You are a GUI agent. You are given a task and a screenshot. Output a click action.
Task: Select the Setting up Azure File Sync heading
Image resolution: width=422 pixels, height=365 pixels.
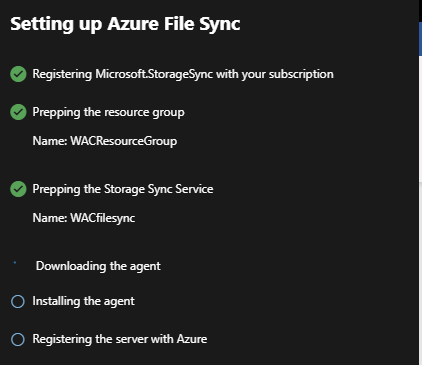coord(125,24)
